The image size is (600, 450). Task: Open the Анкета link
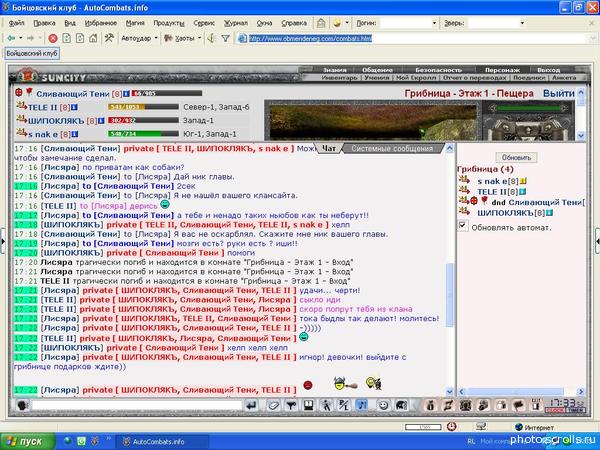tap(564, 78)
